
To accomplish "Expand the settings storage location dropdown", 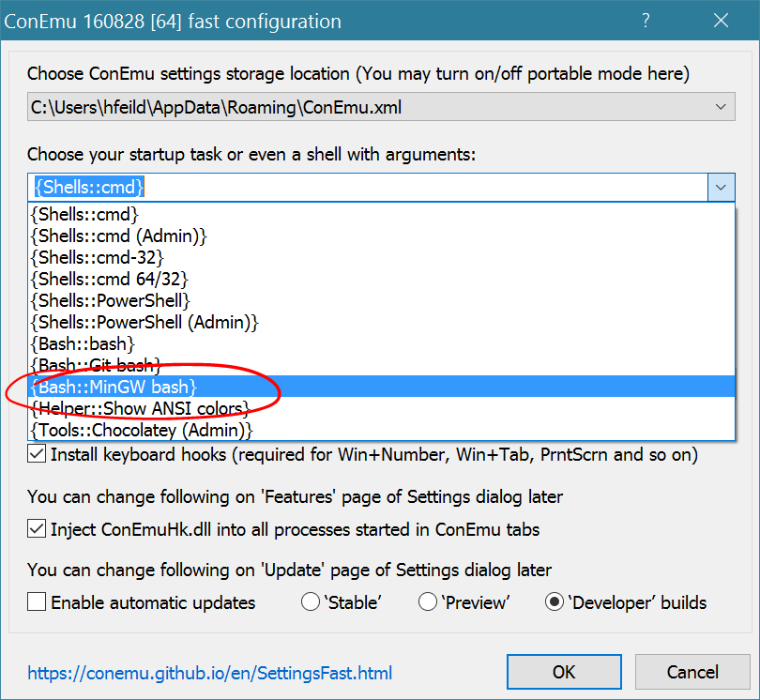I will 720,108.
